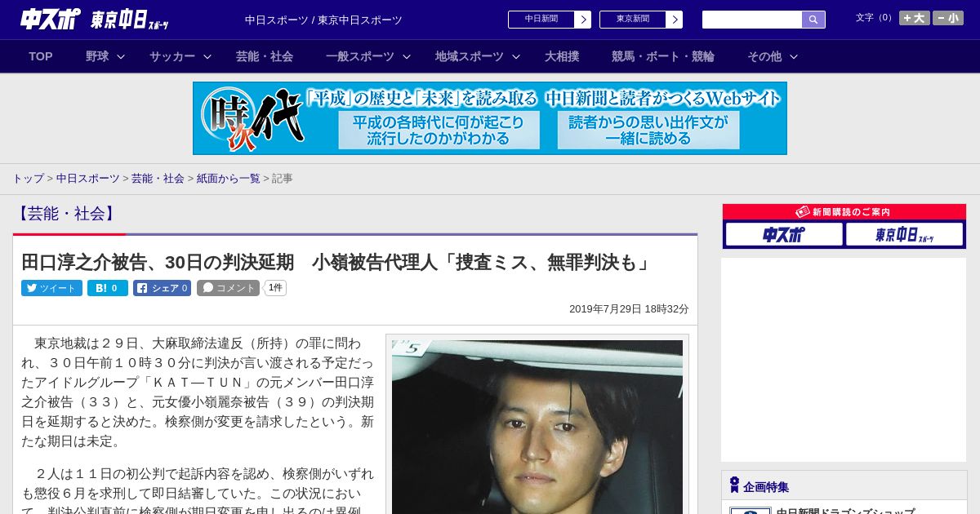Image resolution: width=980 pixels, height=514 pixels.
Task: Expand the 地域スポーツ dropdown chevron
Action: coord(516,56)
